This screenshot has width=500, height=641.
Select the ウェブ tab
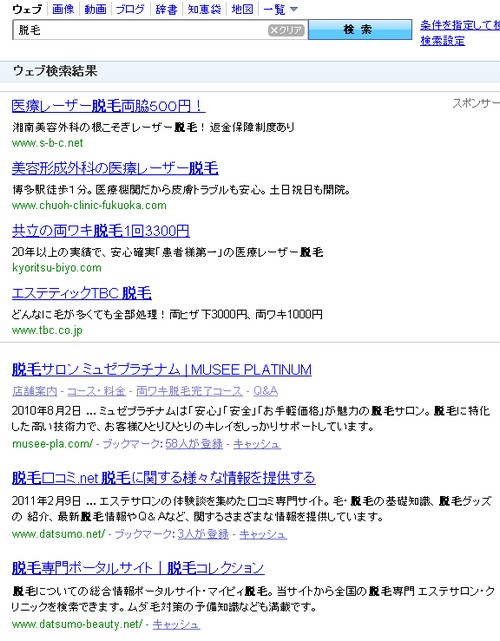[x=27, y=9]
